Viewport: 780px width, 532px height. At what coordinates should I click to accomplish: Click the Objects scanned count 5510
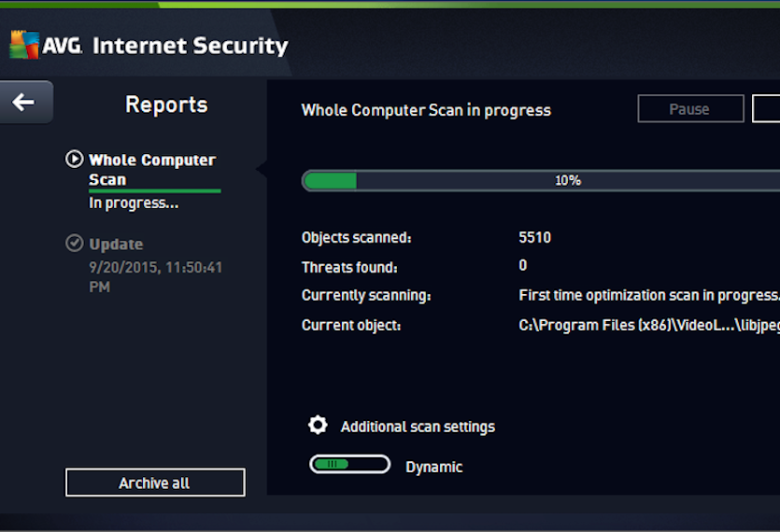pos(534,237)
